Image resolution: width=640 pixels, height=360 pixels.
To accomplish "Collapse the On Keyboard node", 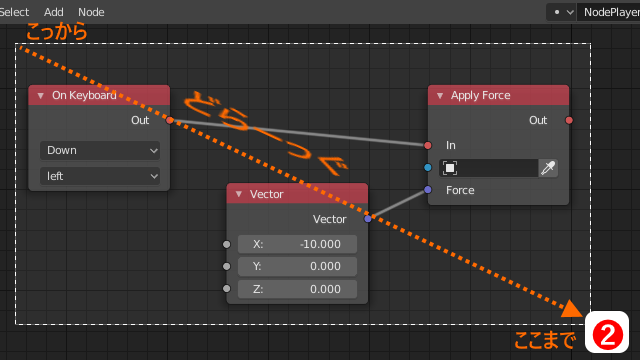I will click(x=40, y=96).
